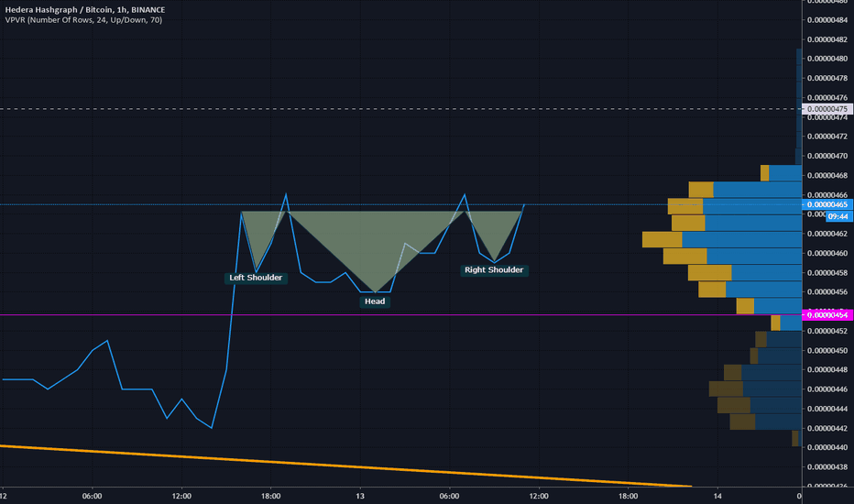Click the price scale value 0.00000440
Image resolution: width=854 pixels, height=504 pixels.
(827, 447)
